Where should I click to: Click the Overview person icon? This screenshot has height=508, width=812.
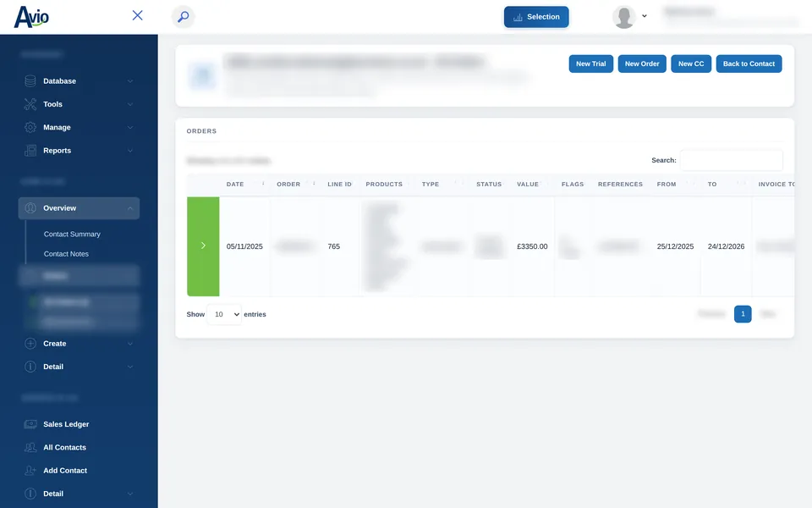click(30, 208)
